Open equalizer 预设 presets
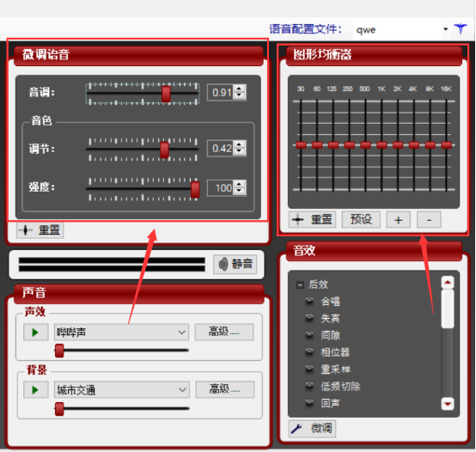476x452 pixels. pos(361,219)
